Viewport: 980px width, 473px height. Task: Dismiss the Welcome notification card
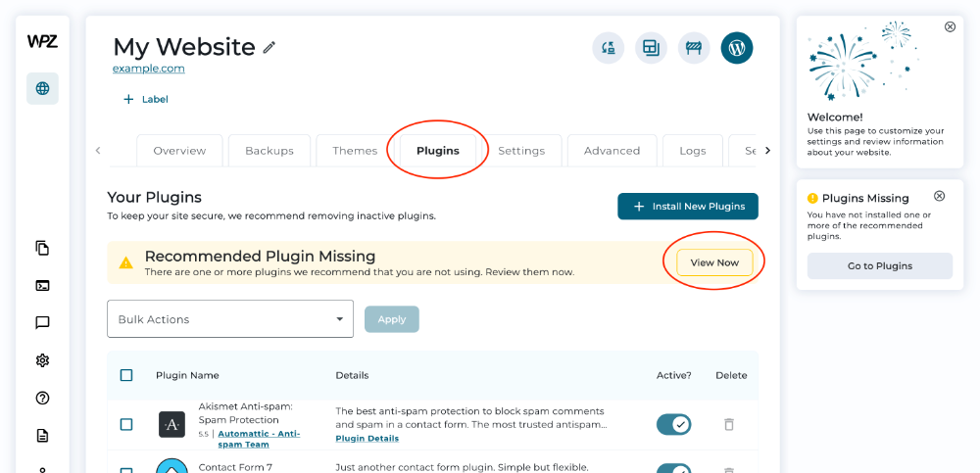point(950,27)
